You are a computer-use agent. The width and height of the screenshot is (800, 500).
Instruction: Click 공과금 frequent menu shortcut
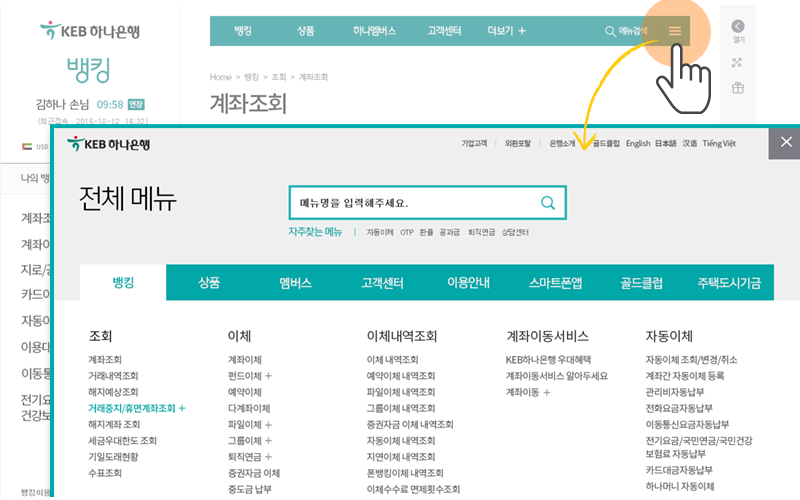(449, 232)
